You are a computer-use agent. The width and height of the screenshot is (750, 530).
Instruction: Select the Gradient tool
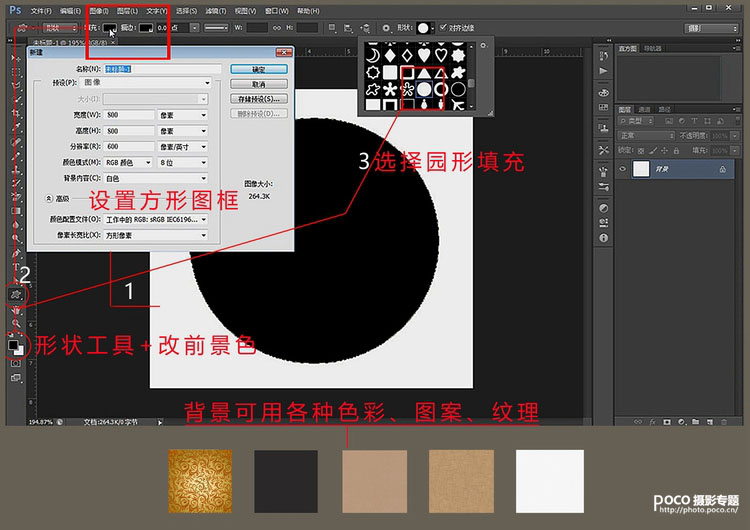pos(16,211)
